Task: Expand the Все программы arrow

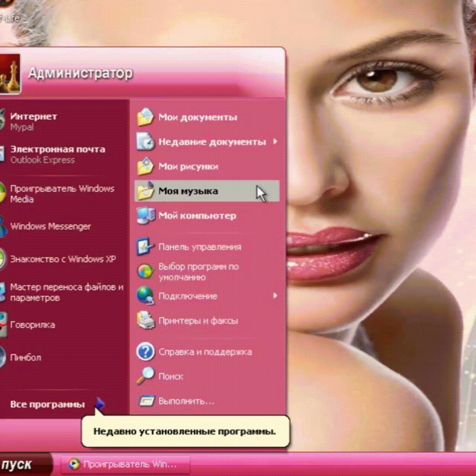Action: pos(100,404)
